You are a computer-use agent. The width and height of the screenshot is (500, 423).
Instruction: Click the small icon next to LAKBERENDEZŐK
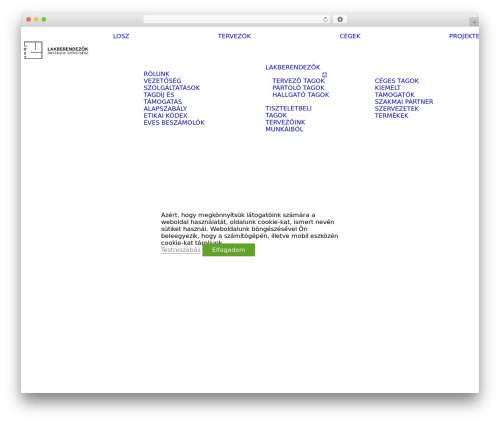point(324,75)
